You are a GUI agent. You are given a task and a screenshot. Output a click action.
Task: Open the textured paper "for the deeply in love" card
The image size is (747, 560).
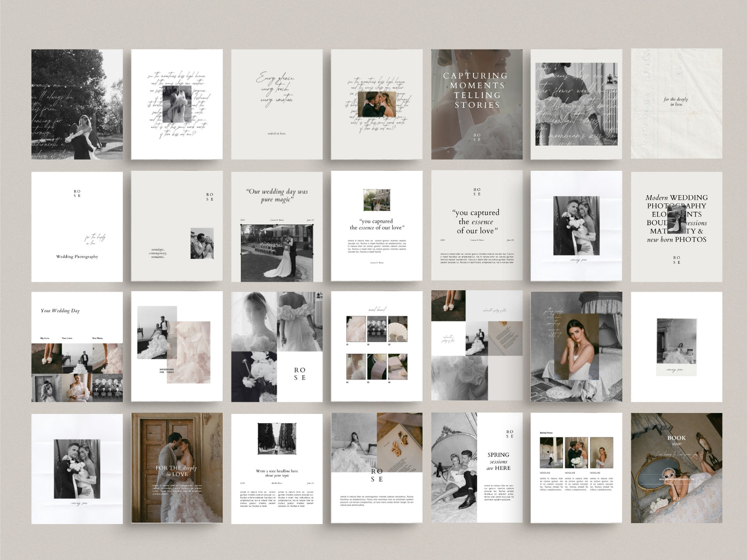click(x=677, y=105)
